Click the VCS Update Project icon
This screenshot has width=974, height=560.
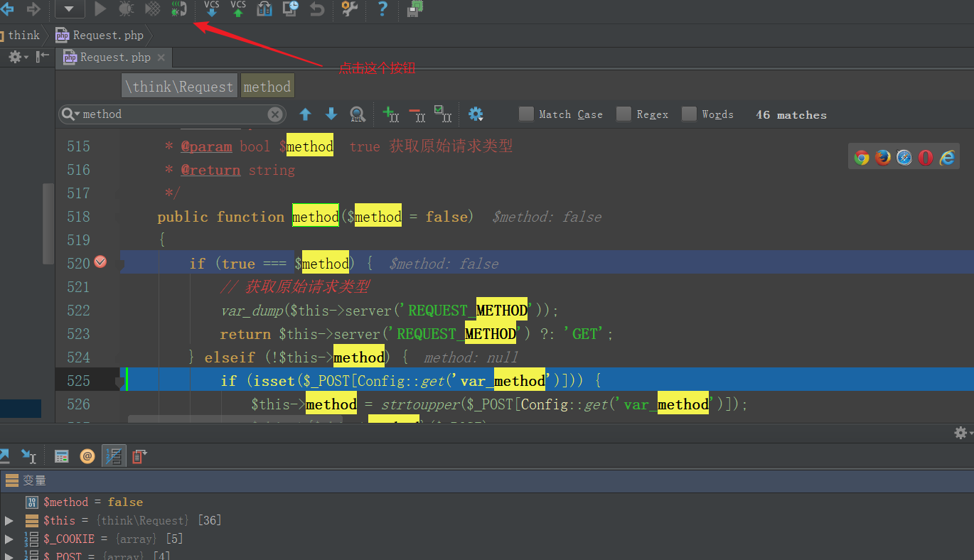point(211,9)
